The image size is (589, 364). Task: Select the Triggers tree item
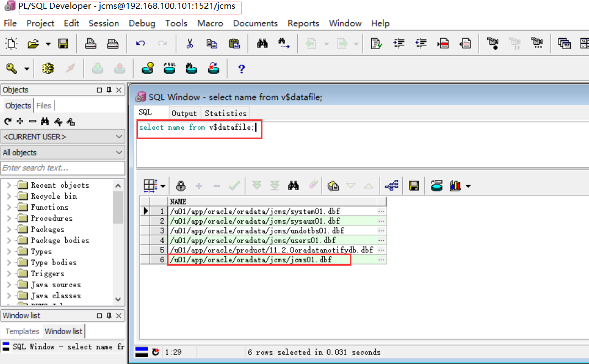click(48, 274)
